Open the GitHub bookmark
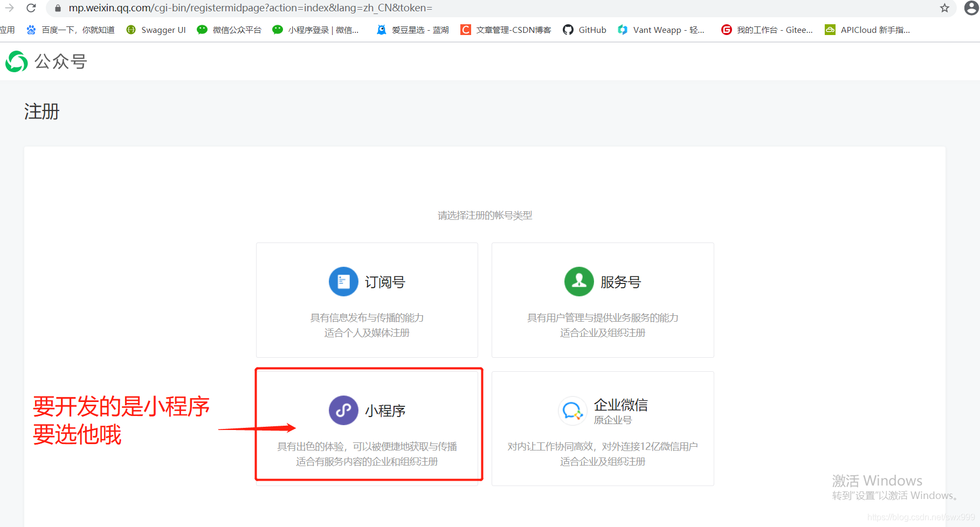Image resolution: width=980 pixels, height=527 pixels. coord(585,30)
